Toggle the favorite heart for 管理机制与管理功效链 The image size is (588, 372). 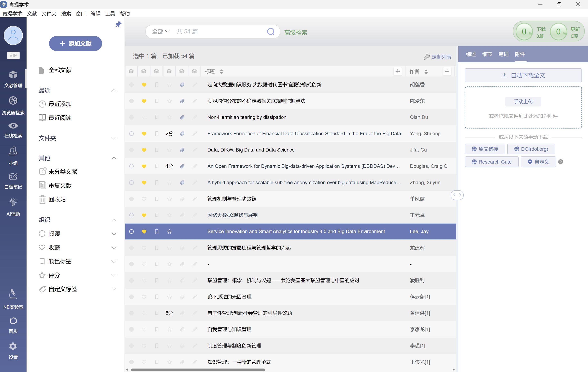coord(144,199)
